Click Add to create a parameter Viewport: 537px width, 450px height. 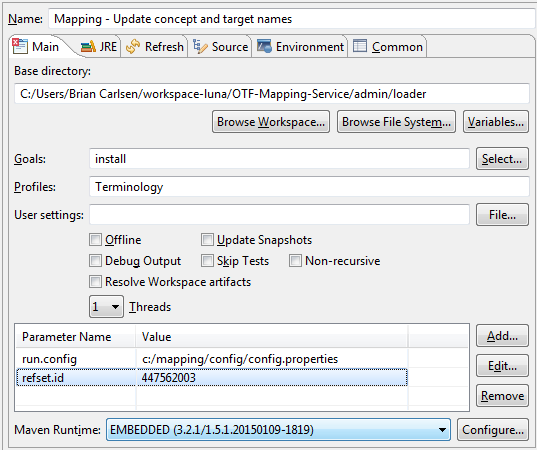coord(502,336)
